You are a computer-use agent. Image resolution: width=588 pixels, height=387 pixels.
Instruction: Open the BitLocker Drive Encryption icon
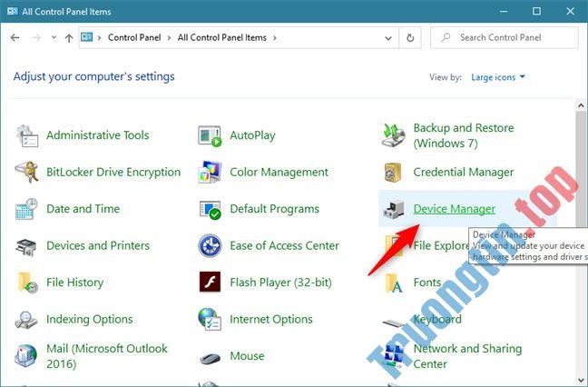(x=26, y=172)
